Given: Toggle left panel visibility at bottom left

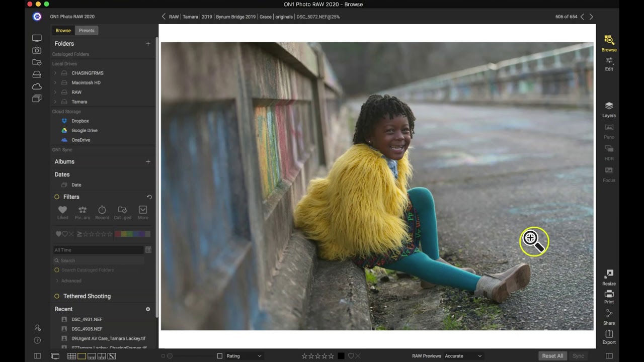Looking at the screenshot, I should coord(37,356).
